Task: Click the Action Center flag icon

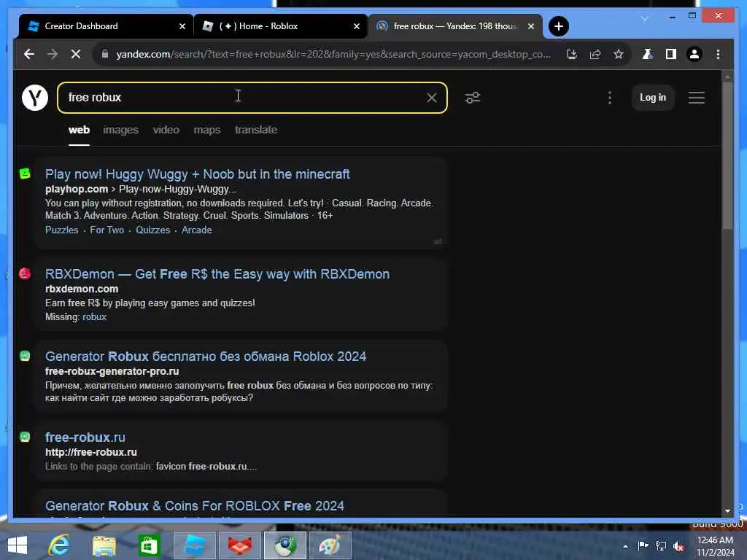Action: click(x=643, y=545)
